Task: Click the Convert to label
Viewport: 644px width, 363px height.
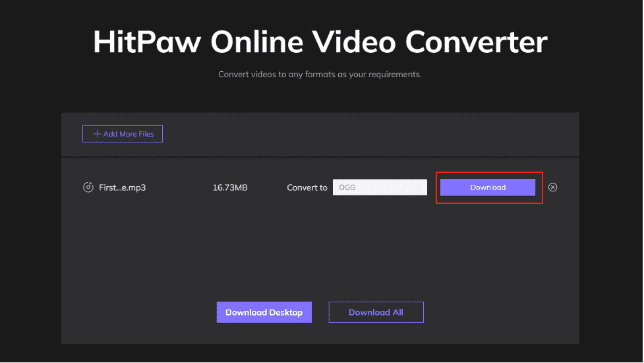Action: tap(307, 187)
